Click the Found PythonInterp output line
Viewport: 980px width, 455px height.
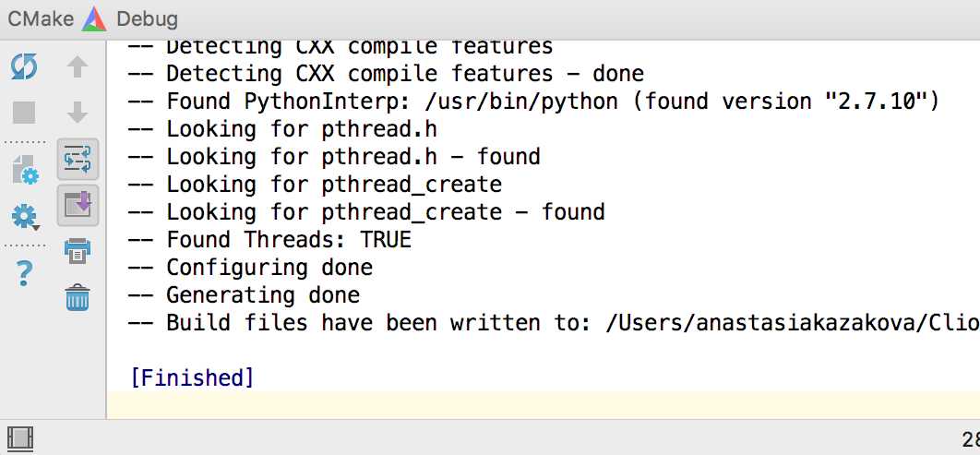click(x=533, y=102)
